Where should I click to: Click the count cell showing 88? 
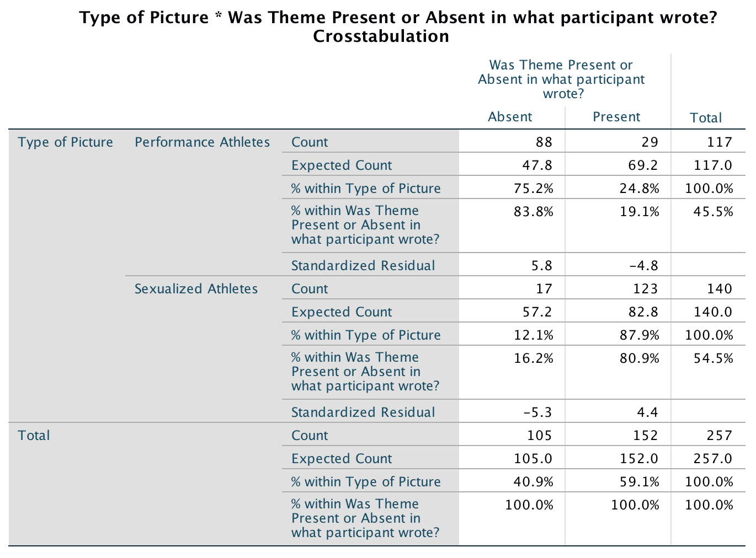pyautogui.click(x=544, y=142)
